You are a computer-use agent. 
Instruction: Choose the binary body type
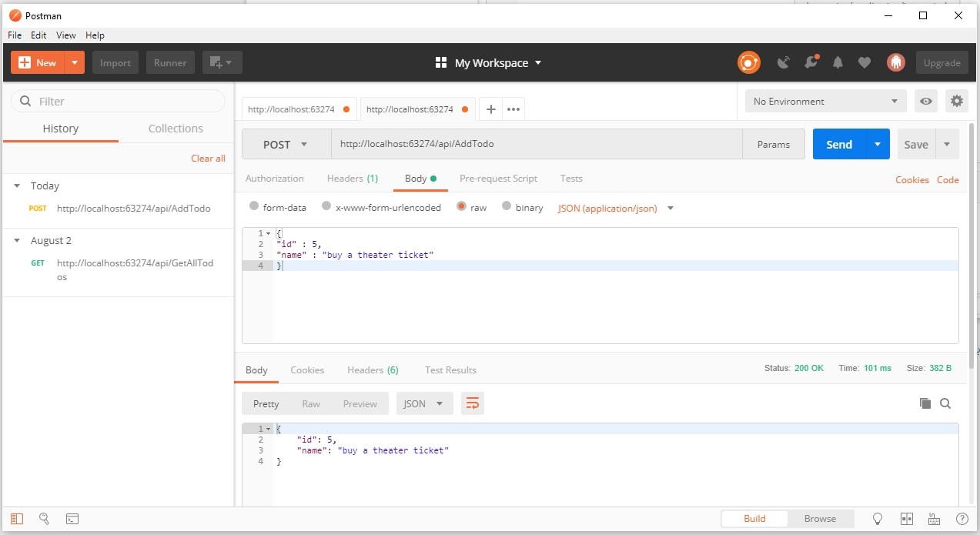coord(507,206)
